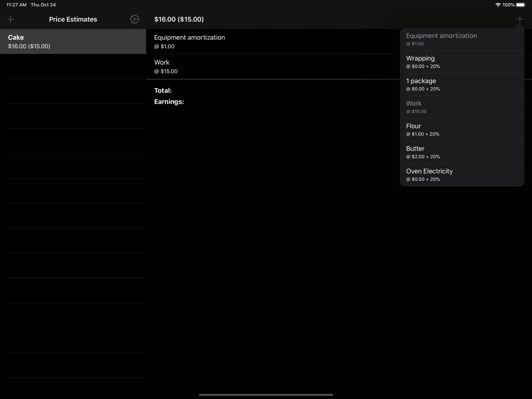532x399 pixels.
Task: Choose Work entry in the popup list
Action: click(x=462, y=107)
